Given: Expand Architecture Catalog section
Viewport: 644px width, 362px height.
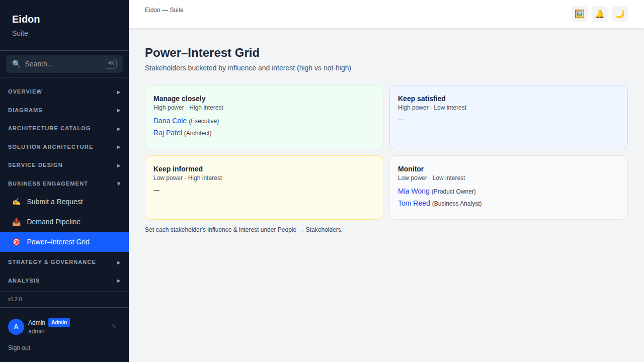Looking at the screenshot, I should pyautogui.click(x=64, y=128).
